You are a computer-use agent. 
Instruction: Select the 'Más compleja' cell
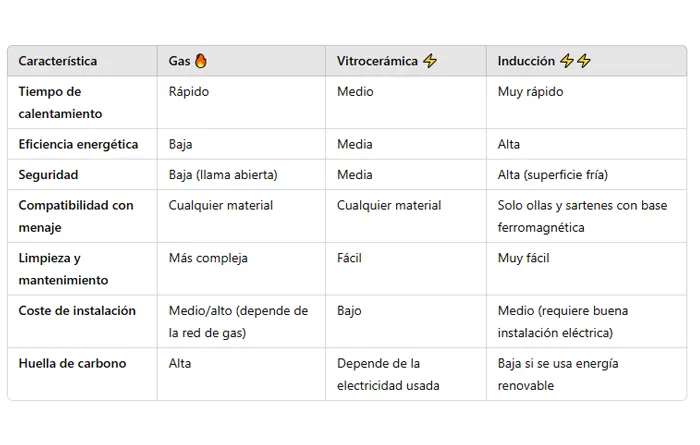[x=208, y=258]
